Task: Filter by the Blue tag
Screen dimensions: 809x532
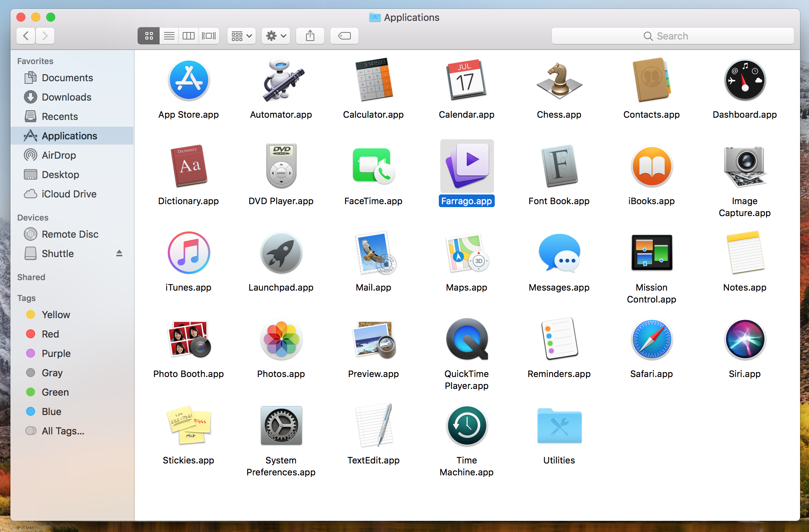Action: 72,412
